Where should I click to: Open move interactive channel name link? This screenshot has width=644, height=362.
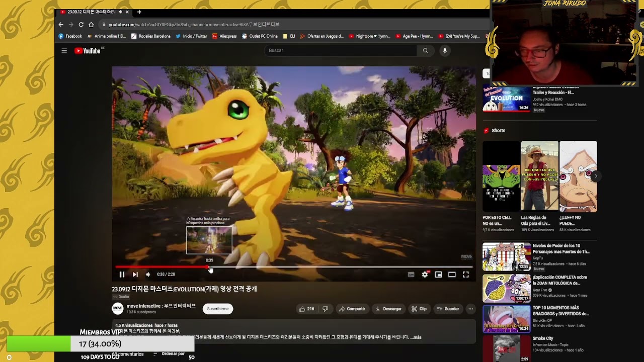tap(161, 306)
